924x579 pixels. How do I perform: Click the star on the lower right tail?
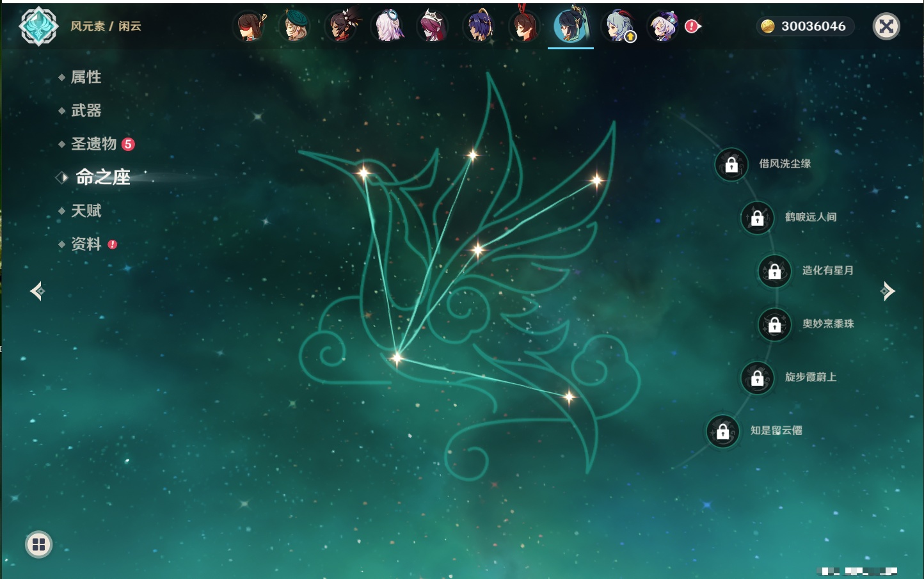pyautogui.click(x=569, y=397)
